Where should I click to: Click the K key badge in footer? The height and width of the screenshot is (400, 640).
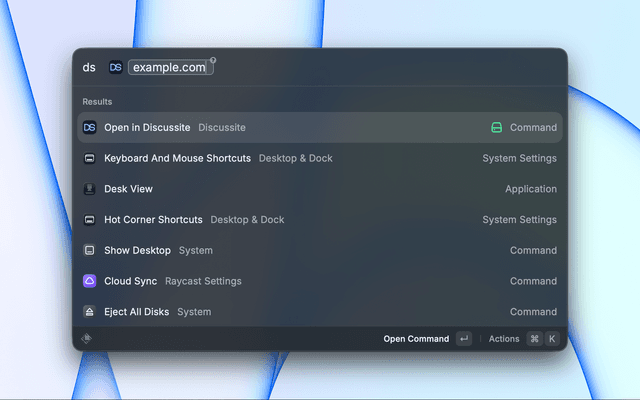[x=552, y=339]
